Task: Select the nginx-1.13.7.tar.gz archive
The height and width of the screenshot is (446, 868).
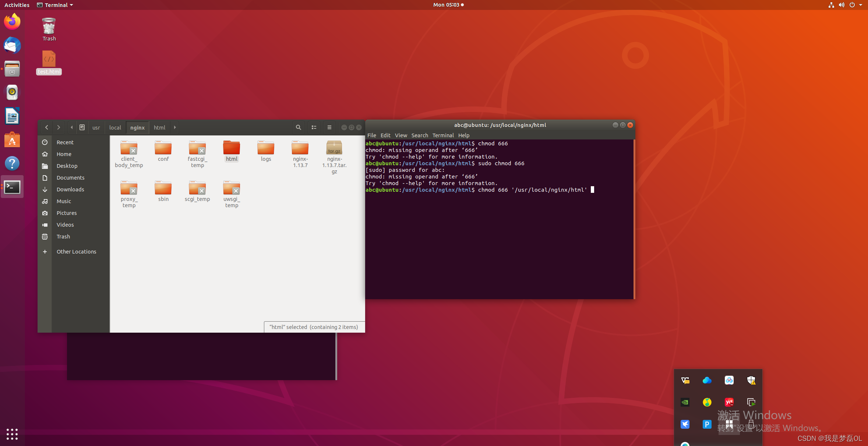Action: coord(334,148)
